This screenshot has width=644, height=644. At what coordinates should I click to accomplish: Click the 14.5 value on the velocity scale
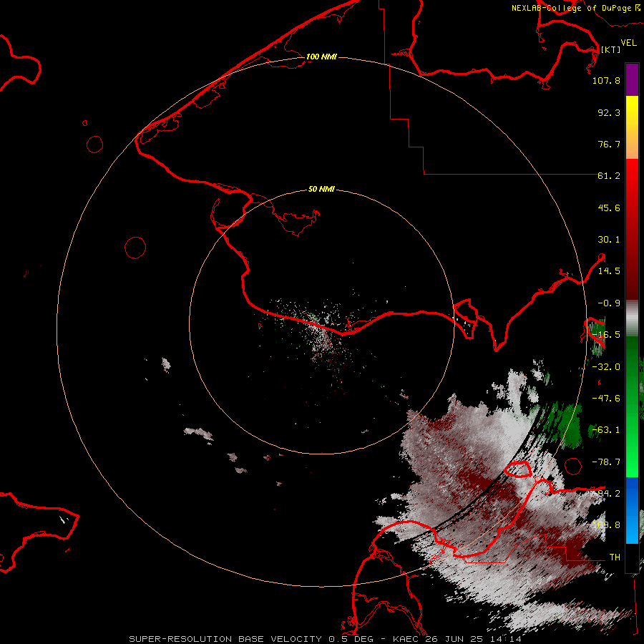(609, 271)
